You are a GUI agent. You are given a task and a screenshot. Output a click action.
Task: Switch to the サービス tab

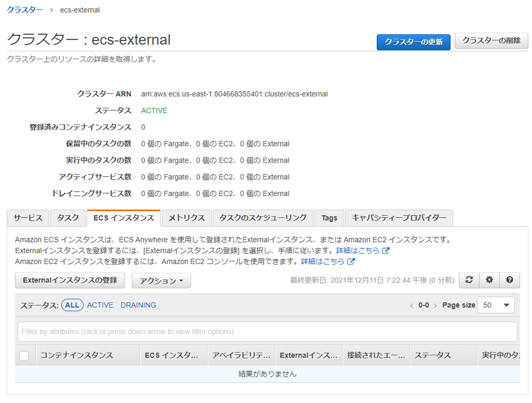tap(28, 218)
